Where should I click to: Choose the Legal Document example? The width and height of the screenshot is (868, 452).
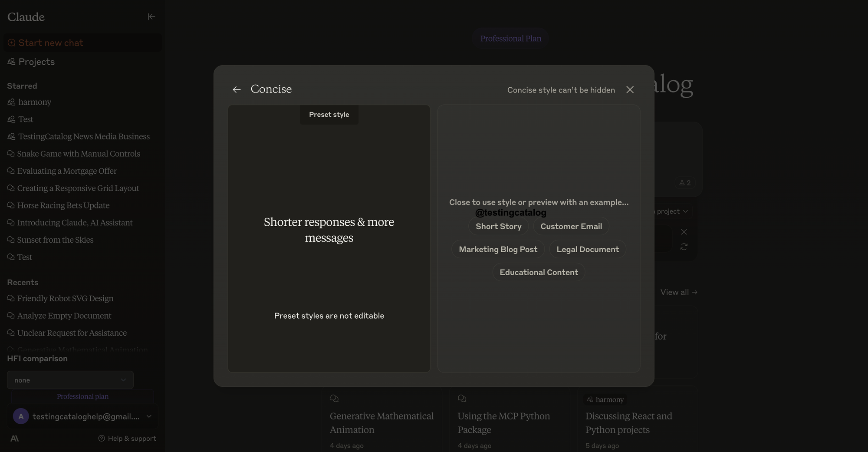588,249
